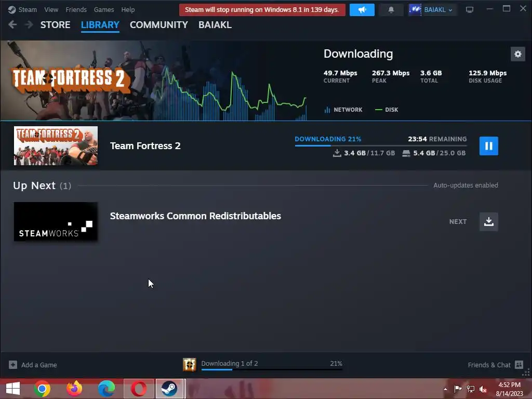
Task: Open the network tray icon
Action: coord(471,389)
